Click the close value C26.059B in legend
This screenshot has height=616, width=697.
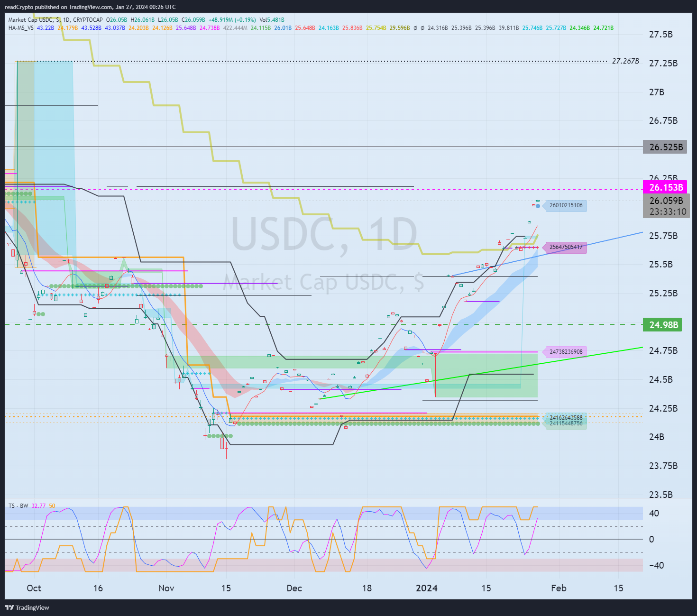pyautogui.click(x=193, y=20)
